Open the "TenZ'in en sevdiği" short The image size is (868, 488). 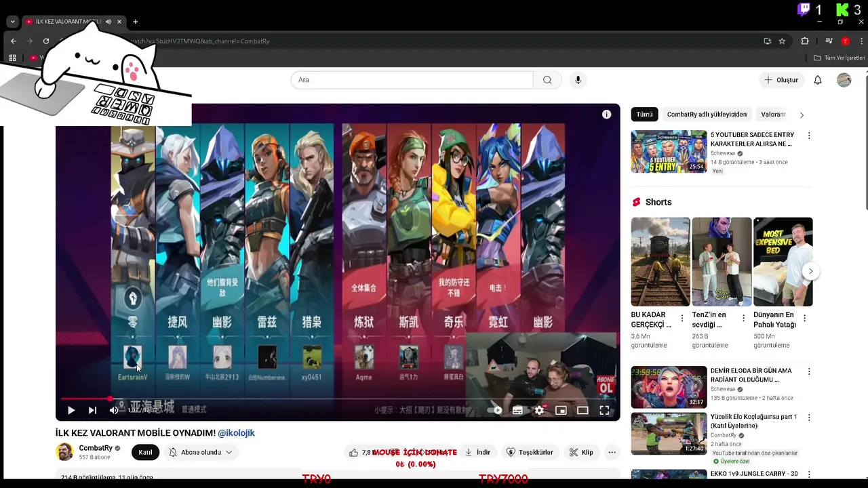pyautogui.click(x=722, y=262)
